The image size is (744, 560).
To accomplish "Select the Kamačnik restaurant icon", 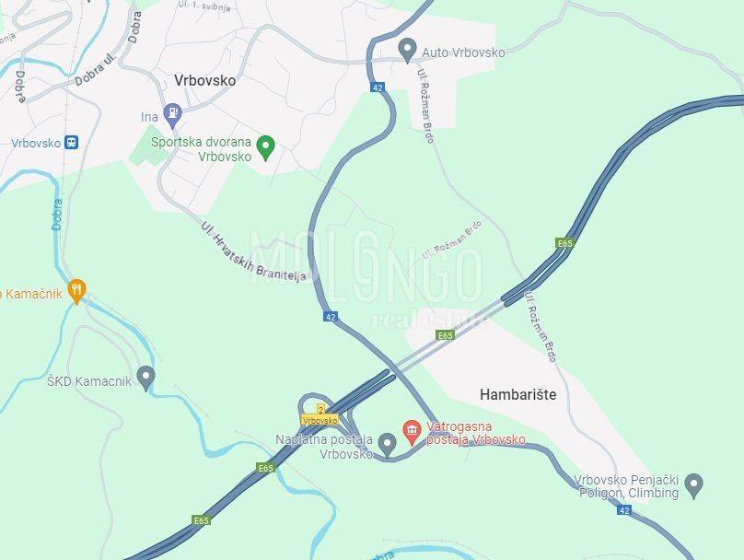I will [76, 291].
